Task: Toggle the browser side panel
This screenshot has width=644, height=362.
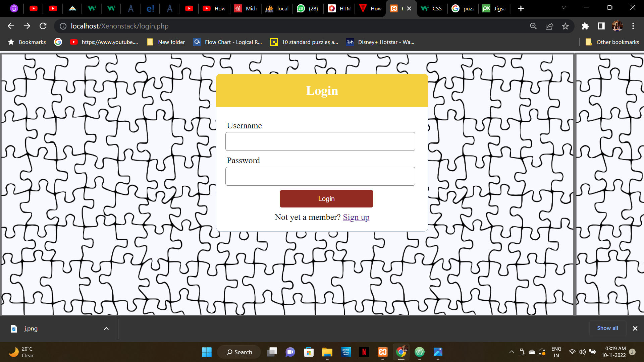Action: tap(601, 26)
